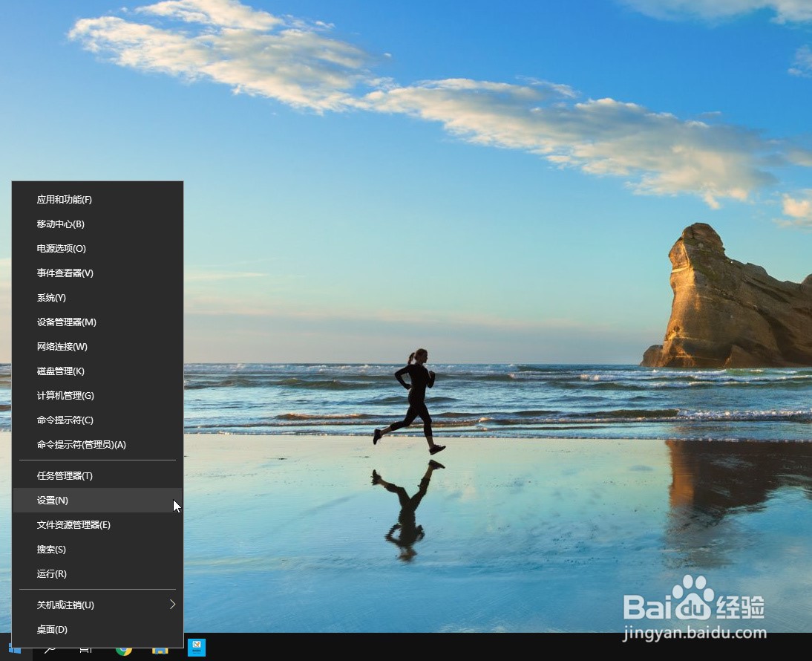
Task: Select 移动中心(B) menu entry
Action: coord(97,224)
